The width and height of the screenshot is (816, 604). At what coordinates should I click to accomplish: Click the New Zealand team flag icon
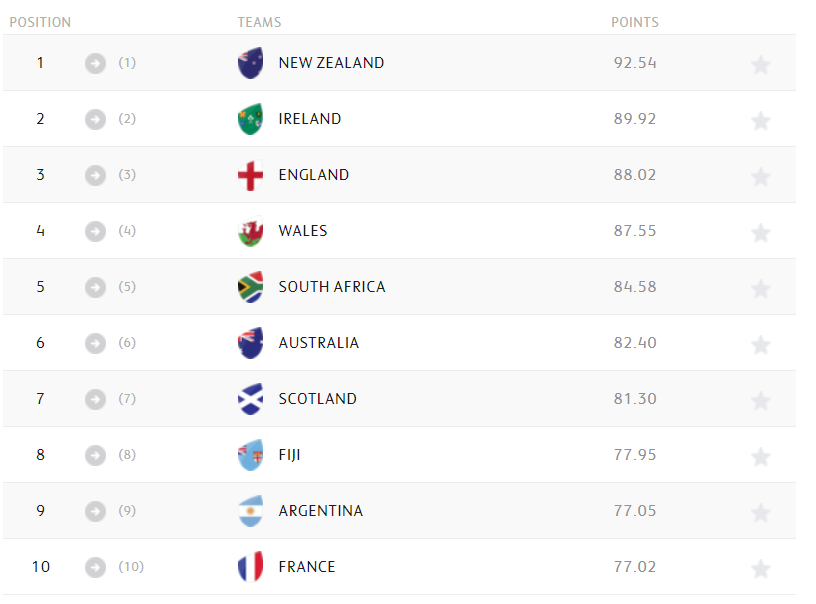coord(250,63)
